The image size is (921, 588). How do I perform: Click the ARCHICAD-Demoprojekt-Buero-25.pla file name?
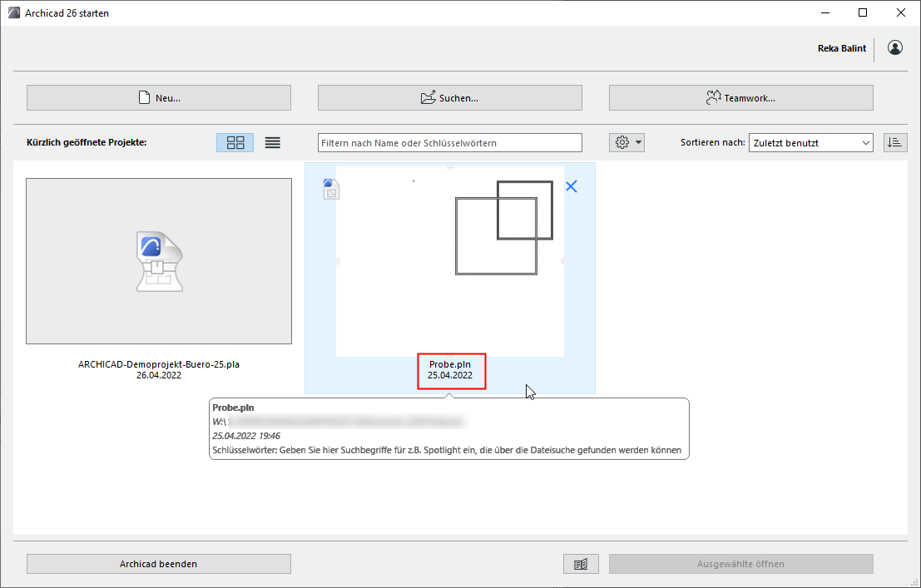click(159, 364)
